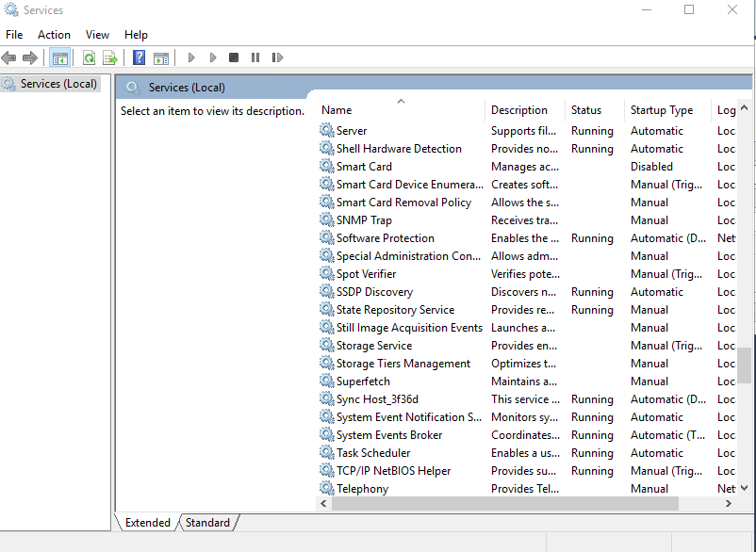Click the Export List icon
This screenshot has width=756, height=552.
pos(110,57)
